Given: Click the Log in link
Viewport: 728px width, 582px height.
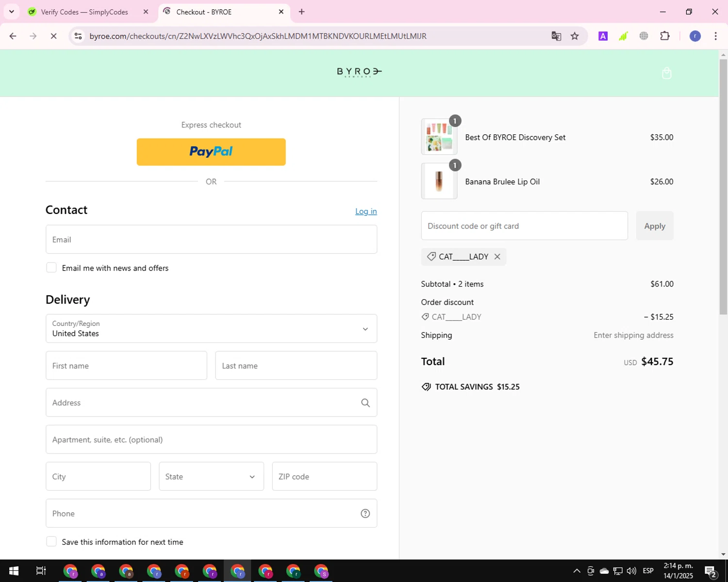Looking at the screenshot, I should click(x=366, y=211).
